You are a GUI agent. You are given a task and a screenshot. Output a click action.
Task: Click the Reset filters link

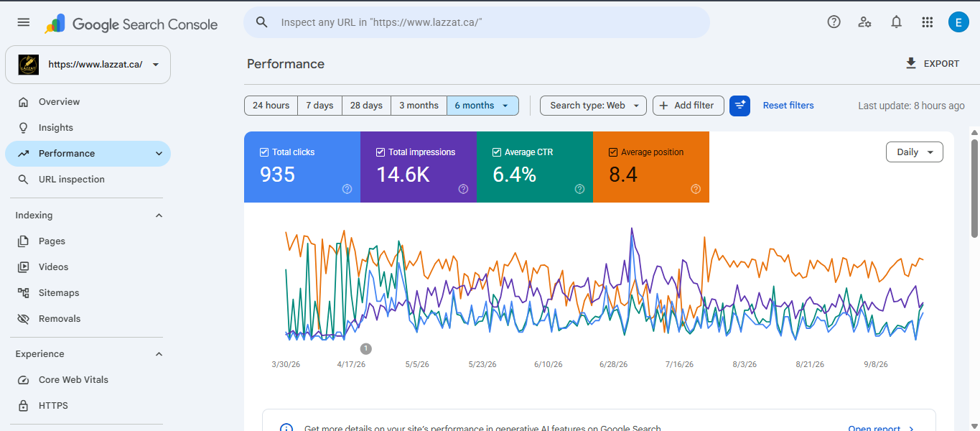pos(788,106)
